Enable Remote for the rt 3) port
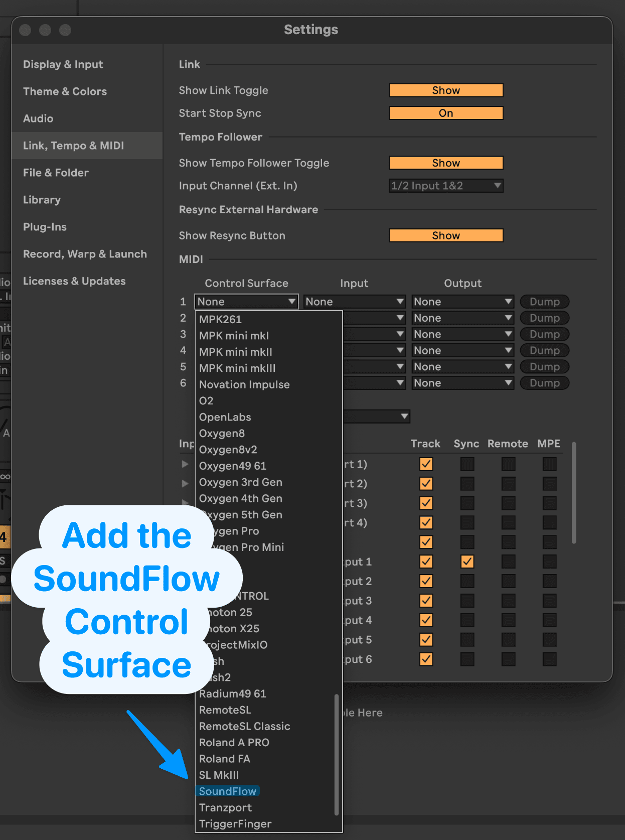Screen dimensions: 625x840 pos(508,503)
